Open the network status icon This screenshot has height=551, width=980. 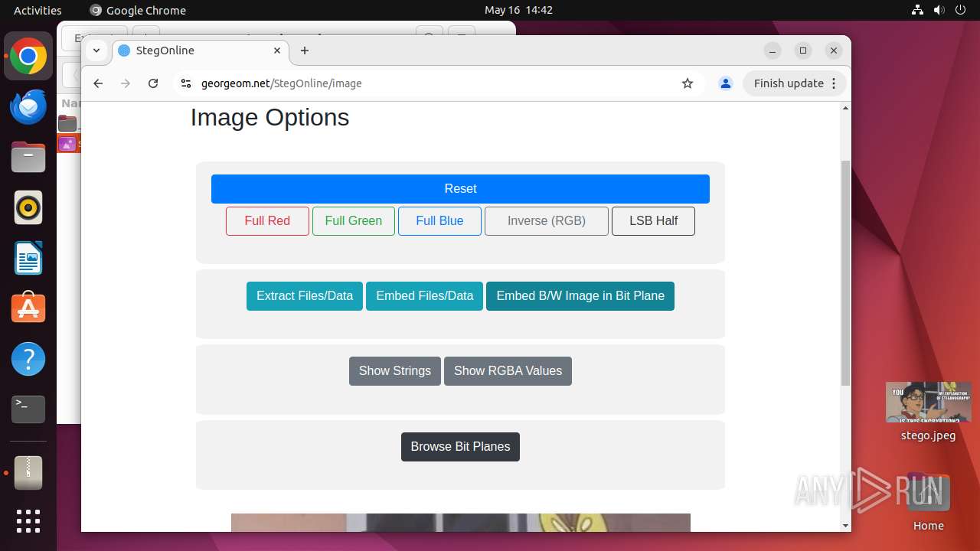[x=918, y=10]
